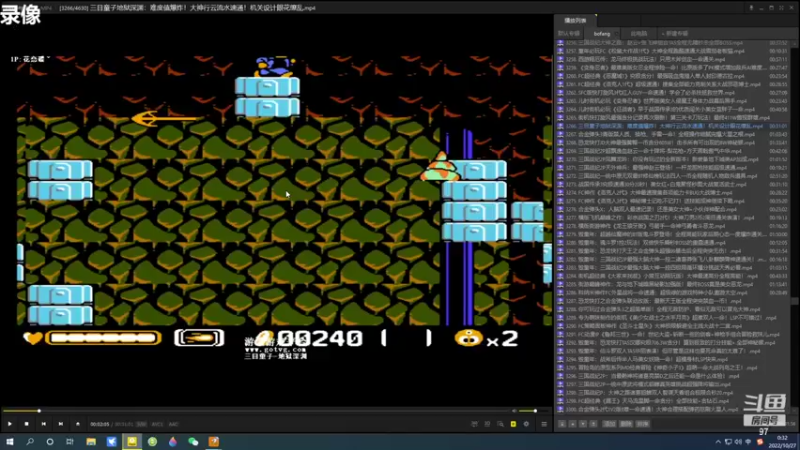Open Cortana circle on the taskbar
The height and width of the screenshot is (450, 800).
49,441
